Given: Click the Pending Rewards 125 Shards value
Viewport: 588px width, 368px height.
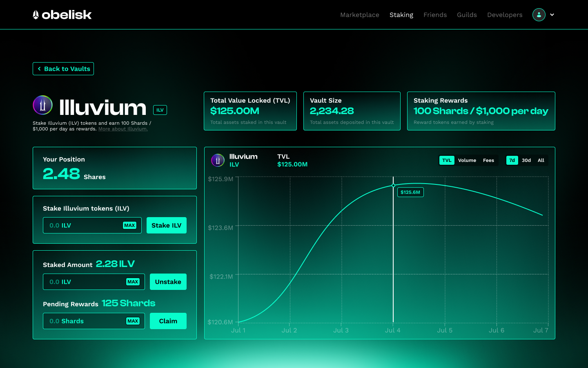Looking at the screenshot, I should (129, 303).
